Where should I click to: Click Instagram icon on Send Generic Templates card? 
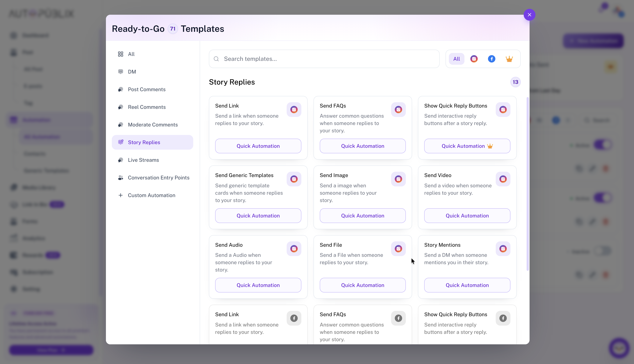pos(294,179)
